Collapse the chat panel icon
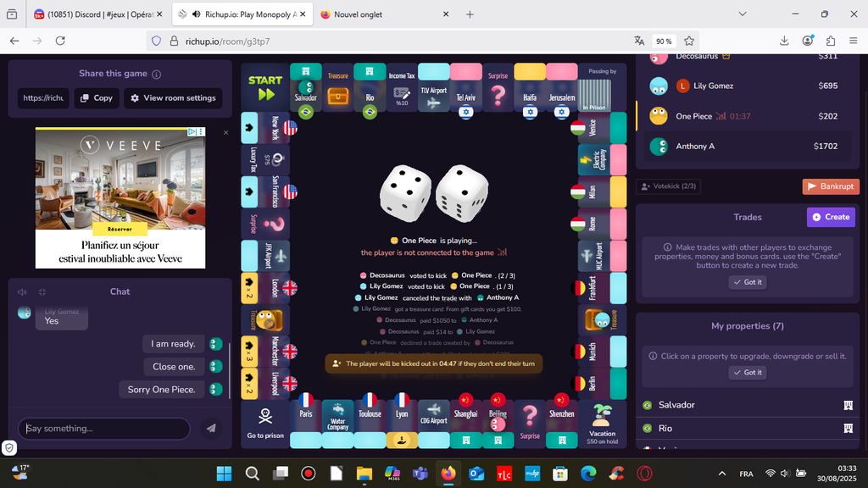The image size is (868, 488). 42,291
